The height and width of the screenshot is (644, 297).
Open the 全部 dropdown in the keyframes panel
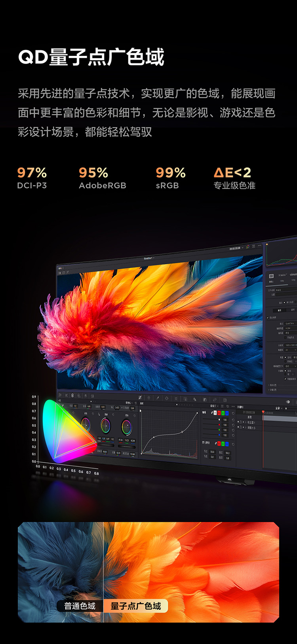[x=278, y=408]
